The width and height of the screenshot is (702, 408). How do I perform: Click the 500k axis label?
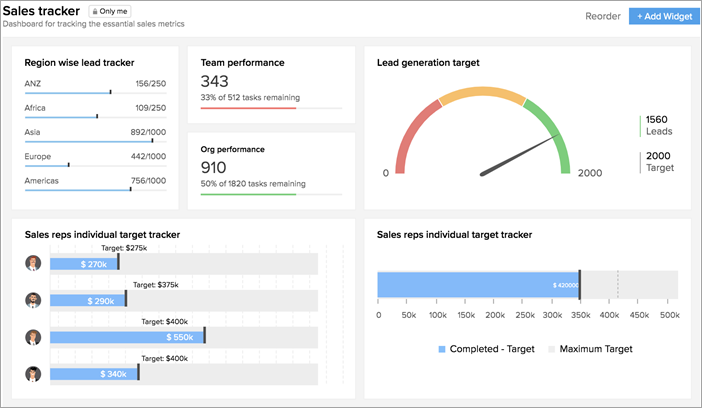click(x=670, y=315)
